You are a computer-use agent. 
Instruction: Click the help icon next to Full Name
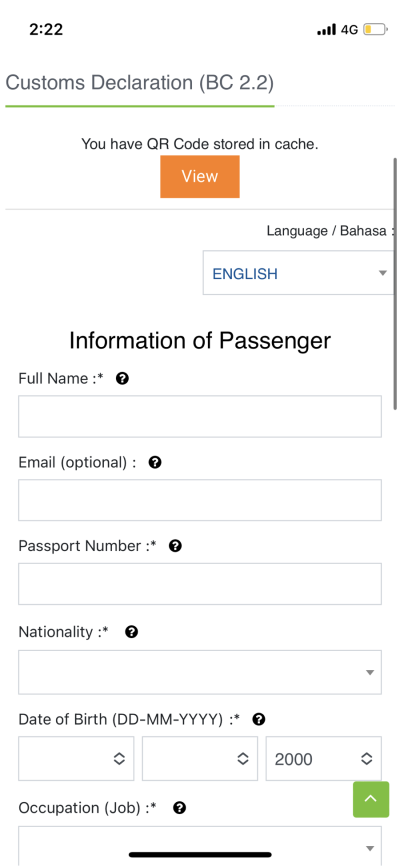coord(123,378)
